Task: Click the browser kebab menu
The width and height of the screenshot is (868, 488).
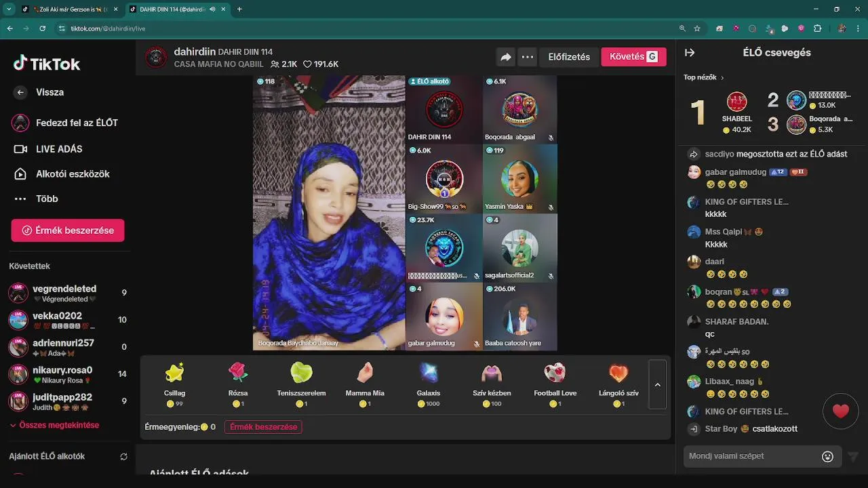Action: pos(859,28)
